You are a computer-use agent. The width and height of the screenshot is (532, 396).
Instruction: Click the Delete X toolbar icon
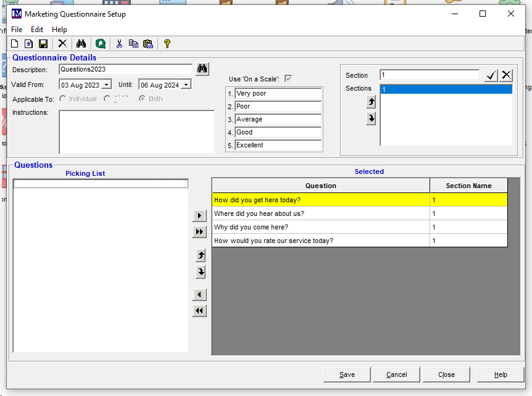pos(62,44)
